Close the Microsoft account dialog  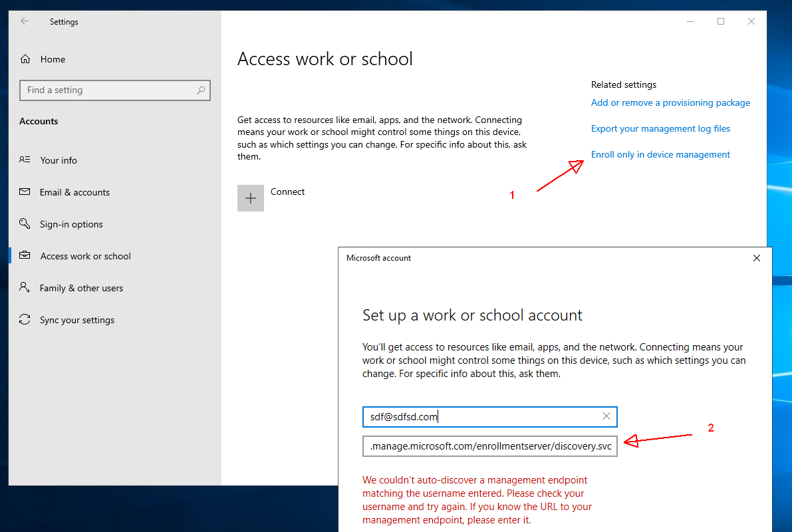tap(757, 258)
